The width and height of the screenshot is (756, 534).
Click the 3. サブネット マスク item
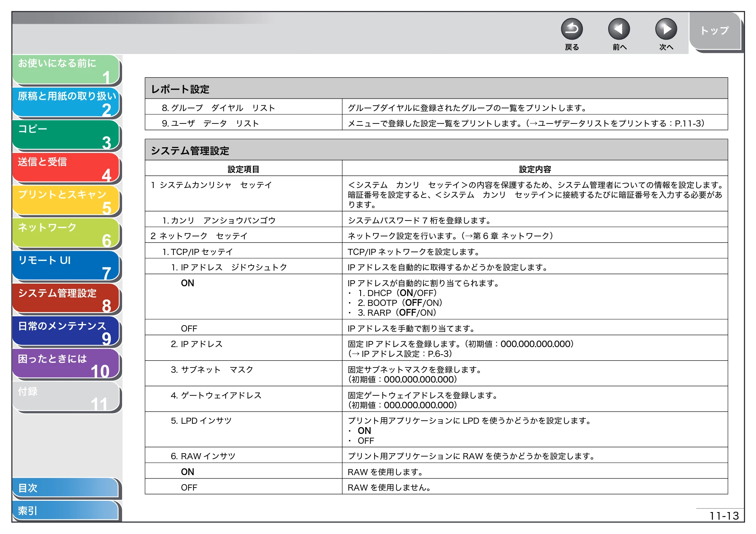tap(212, 370)
